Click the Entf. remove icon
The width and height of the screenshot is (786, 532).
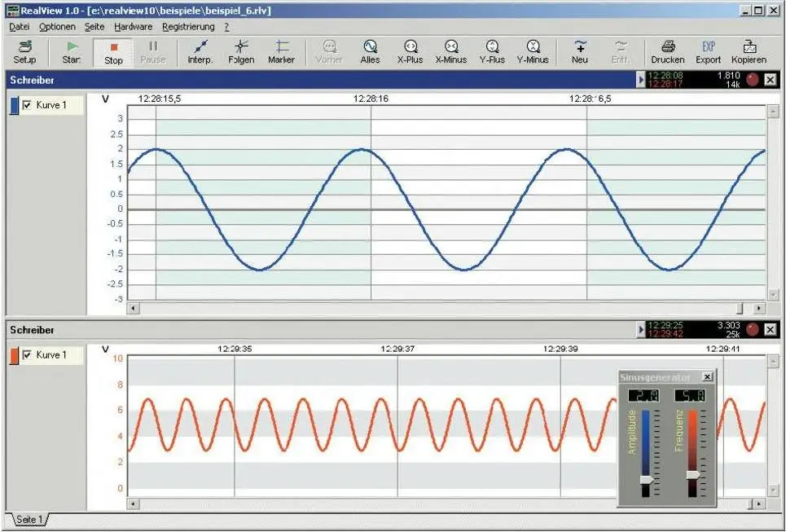621,52
